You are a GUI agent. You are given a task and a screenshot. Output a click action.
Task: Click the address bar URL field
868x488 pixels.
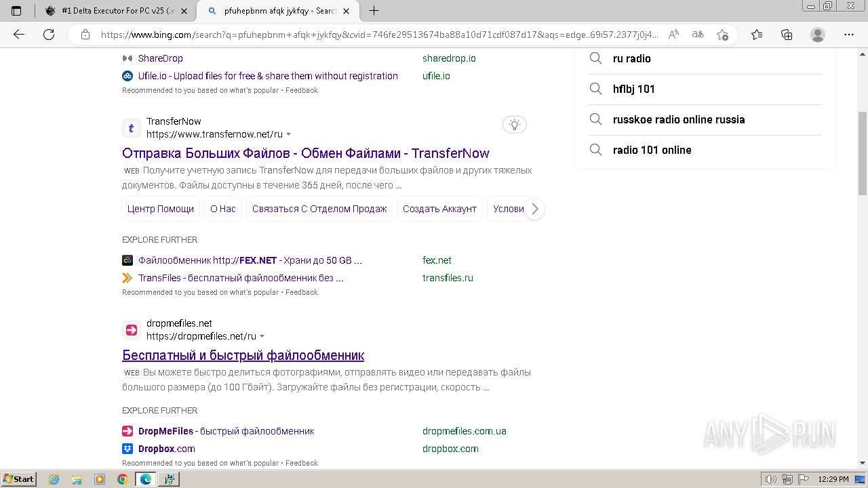click(x=380, y=35)
